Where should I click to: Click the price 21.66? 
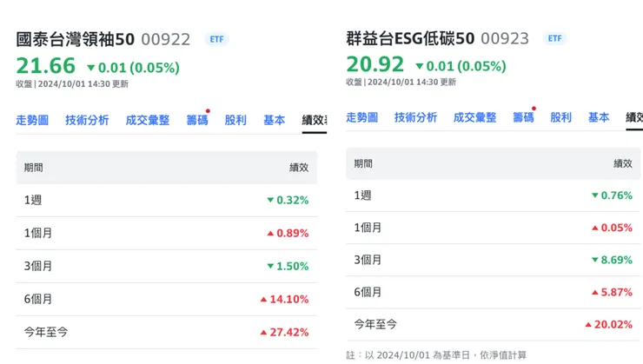coord(46,65)
